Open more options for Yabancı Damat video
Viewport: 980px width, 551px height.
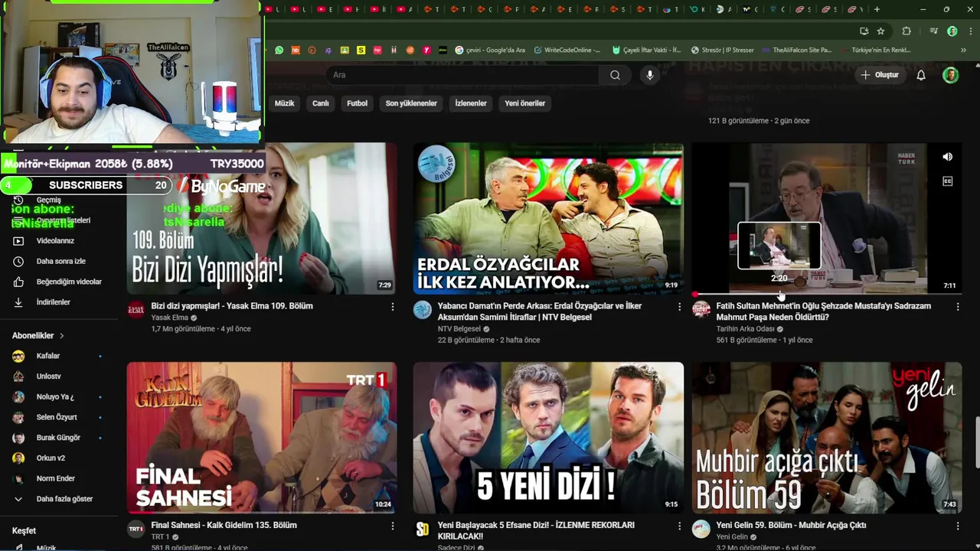[x=679, y=307]
